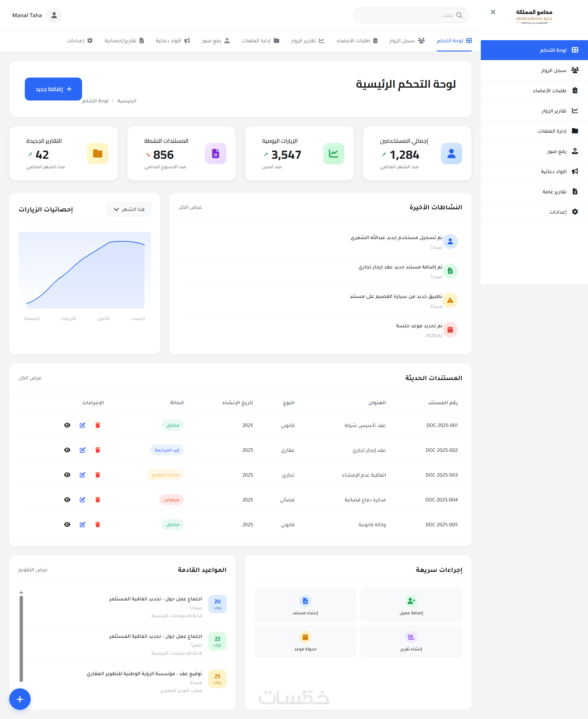View document DOC-2025-004 with eye icon

[x=67, y=500]
